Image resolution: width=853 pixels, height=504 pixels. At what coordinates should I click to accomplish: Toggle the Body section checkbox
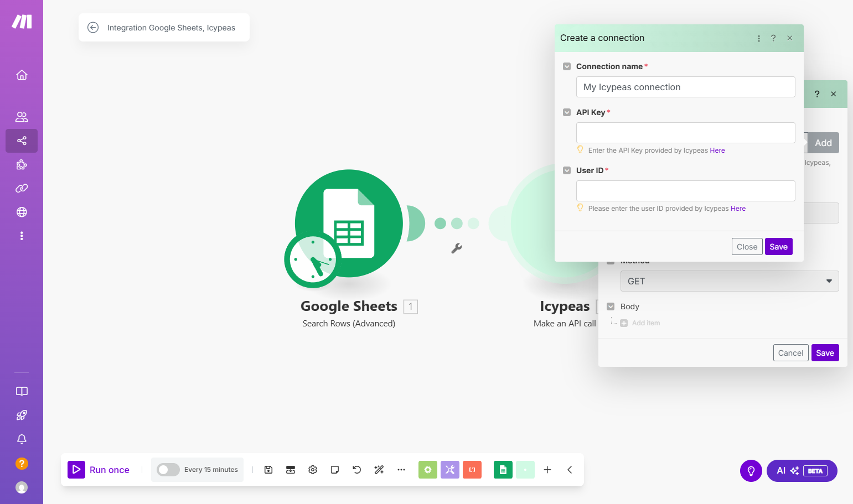tap(611, 306)
